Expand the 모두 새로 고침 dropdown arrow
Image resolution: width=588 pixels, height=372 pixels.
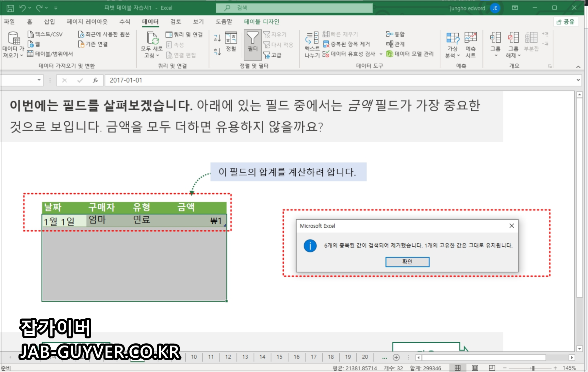pyautogui.click(x=158, y=55)
